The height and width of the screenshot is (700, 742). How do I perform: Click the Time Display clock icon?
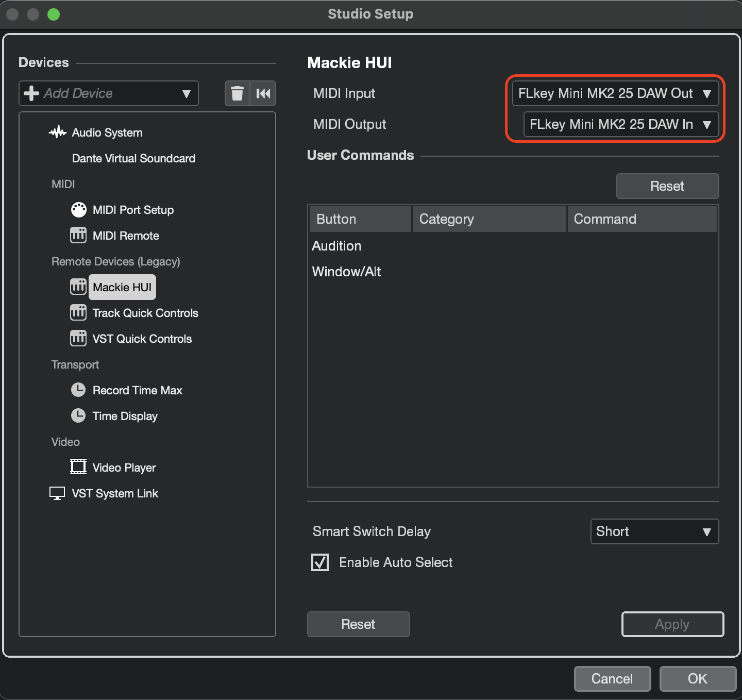pyautogui.click(x=78, y=416)
